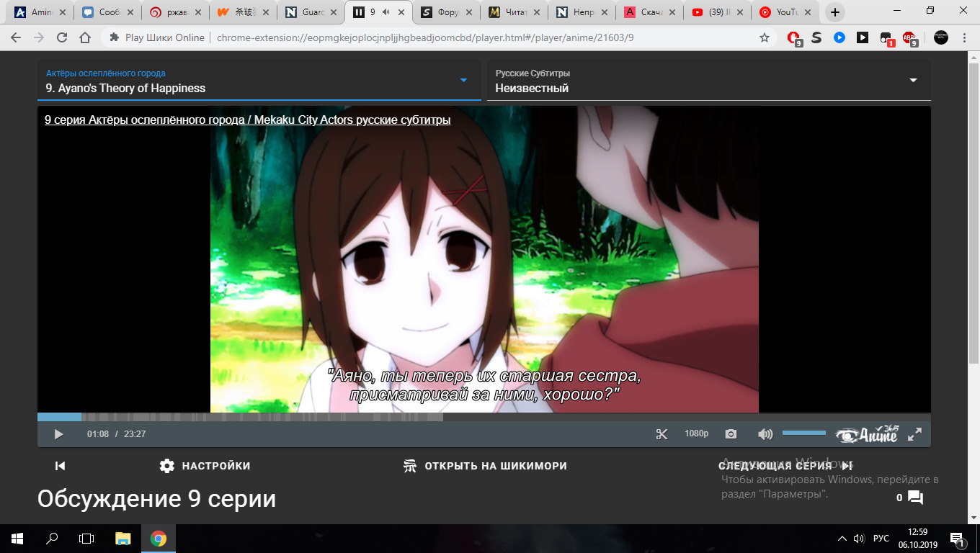Click the scissors clip icon

661,434
